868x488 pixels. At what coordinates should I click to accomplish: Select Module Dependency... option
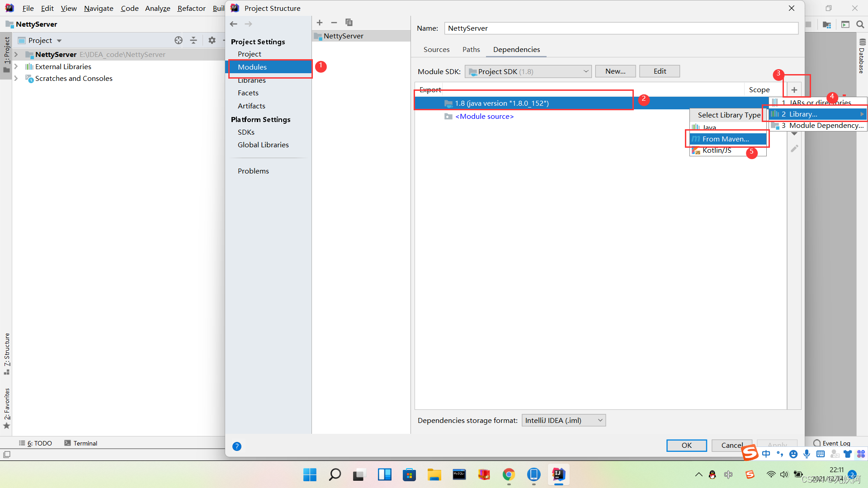818,126
